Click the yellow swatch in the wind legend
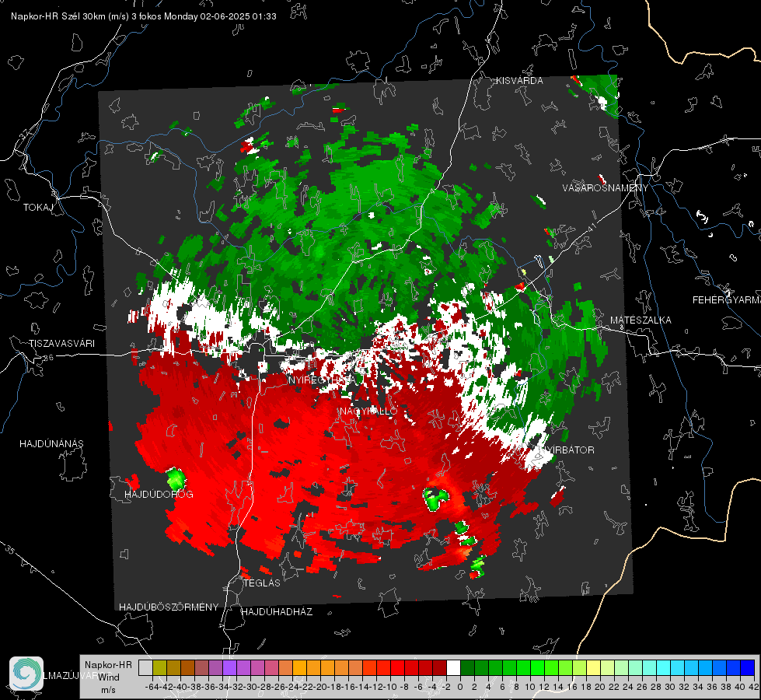Screen dimensions: 761x700 594,668
